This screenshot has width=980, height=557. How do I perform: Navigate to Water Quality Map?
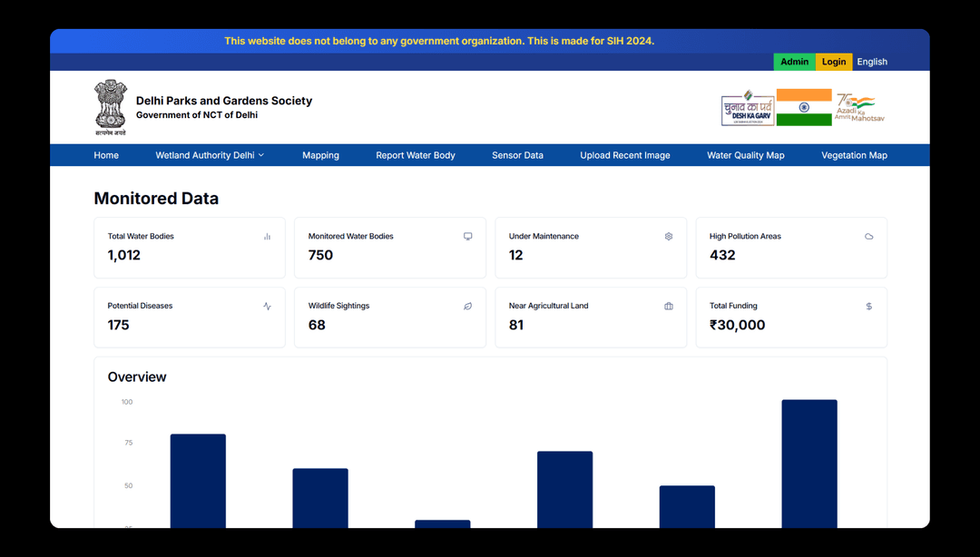(745, 155)
